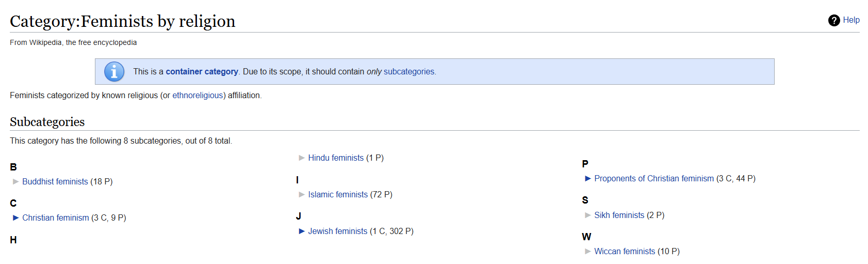
Task: Click the gray arrow beside Islamic feminists
Action: (x=302, y=195)
